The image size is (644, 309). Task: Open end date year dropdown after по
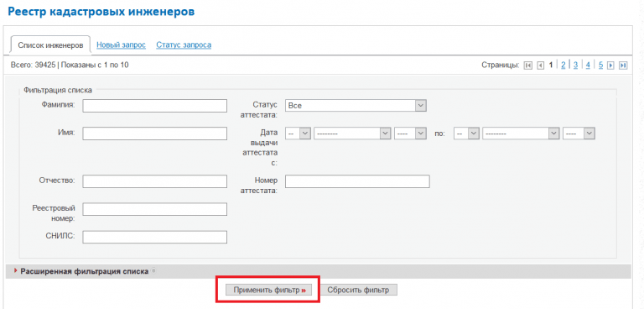[579, 134]
